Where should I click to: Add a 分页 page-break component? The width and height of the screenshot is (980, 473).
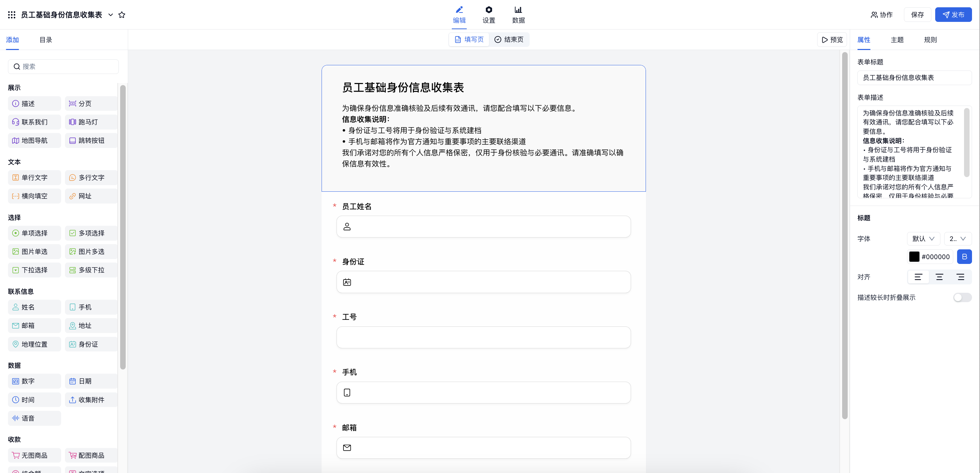tap(91, 103)
